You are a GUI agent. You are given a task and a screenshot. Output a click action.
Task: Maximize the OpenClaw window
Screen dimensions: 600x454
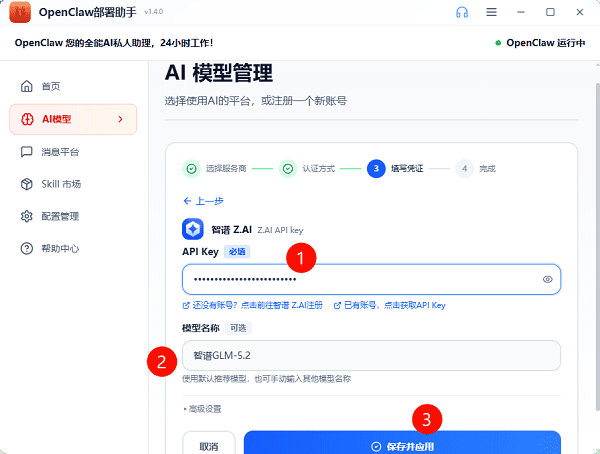pyautogui.click(x=550, y=12)
